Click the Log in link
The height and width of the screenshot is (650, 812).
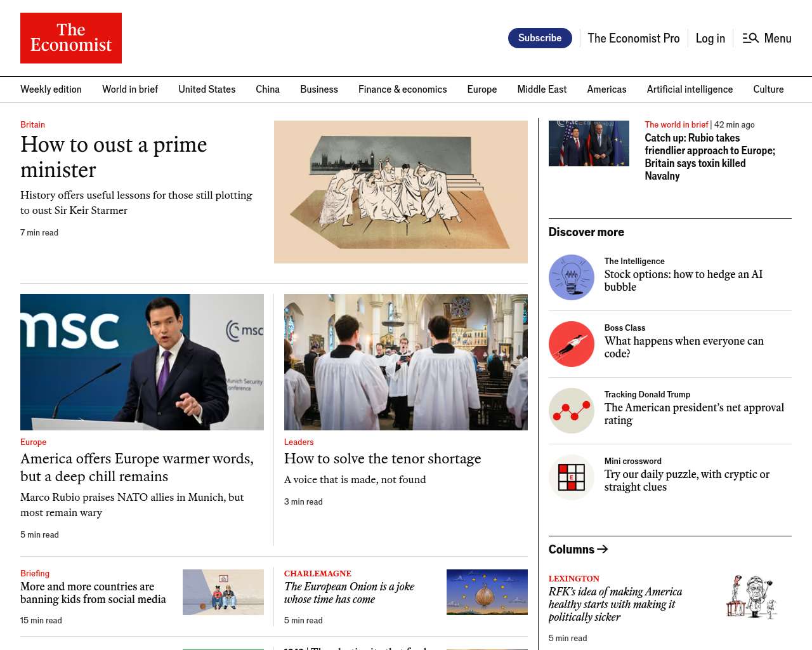click(x=710, y=38)
